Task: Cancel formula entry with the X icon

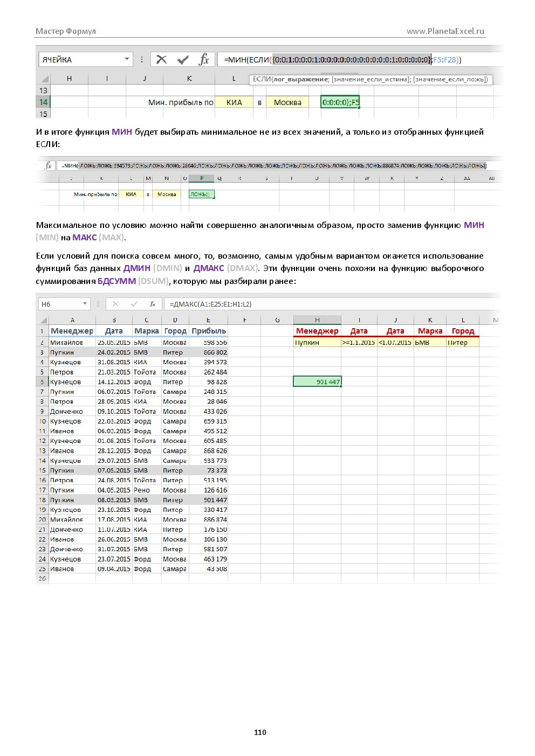Action: (x=162, y=60)
